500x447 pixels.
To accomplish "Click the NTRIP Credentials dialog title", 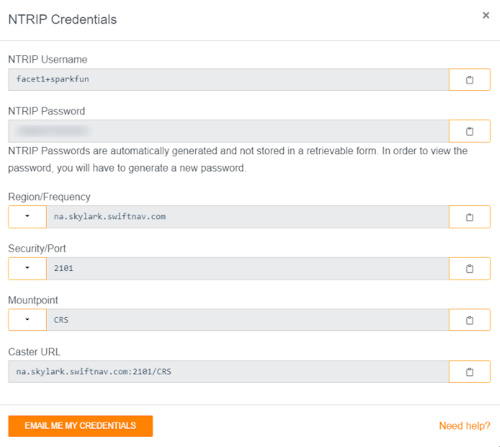I will pyautogui.click(x=62, y=19).
